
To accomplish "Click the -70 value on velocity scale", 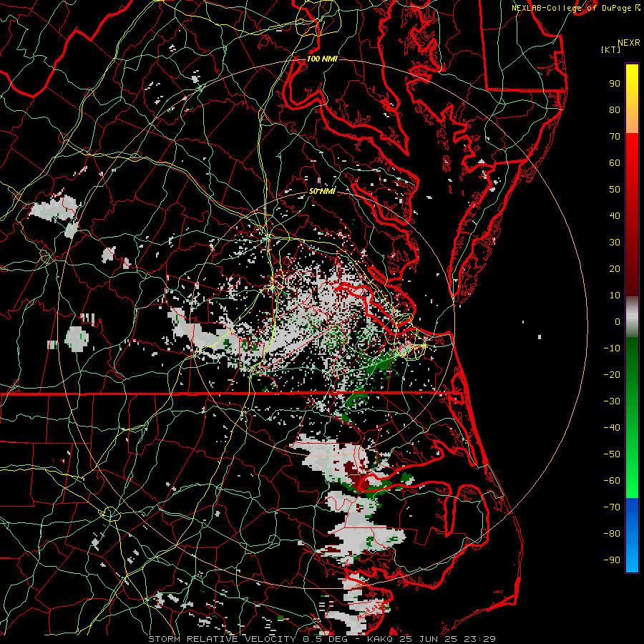I will pos(612,507).
